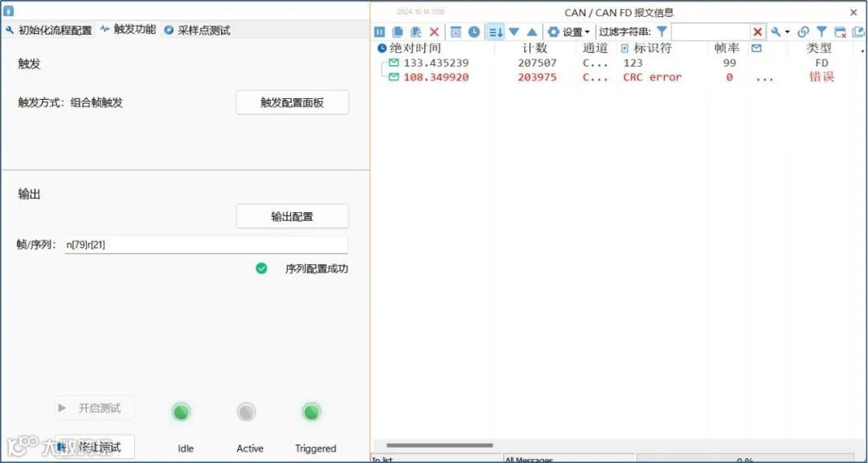Click the 输出配置 button
Viewport: 868px width, 463px height.
tap(293, 216)
